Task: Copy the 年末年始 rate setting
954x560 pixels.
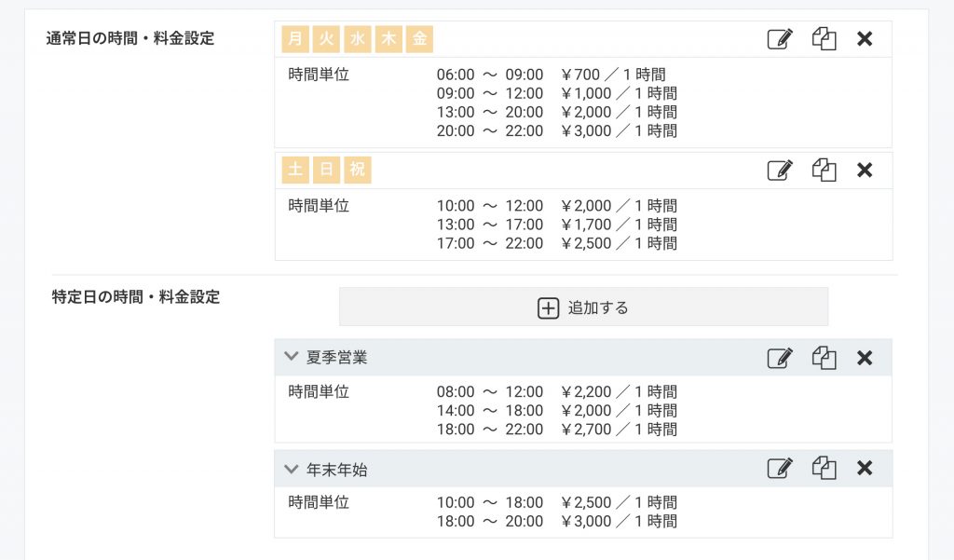Action: coord(824,469)
